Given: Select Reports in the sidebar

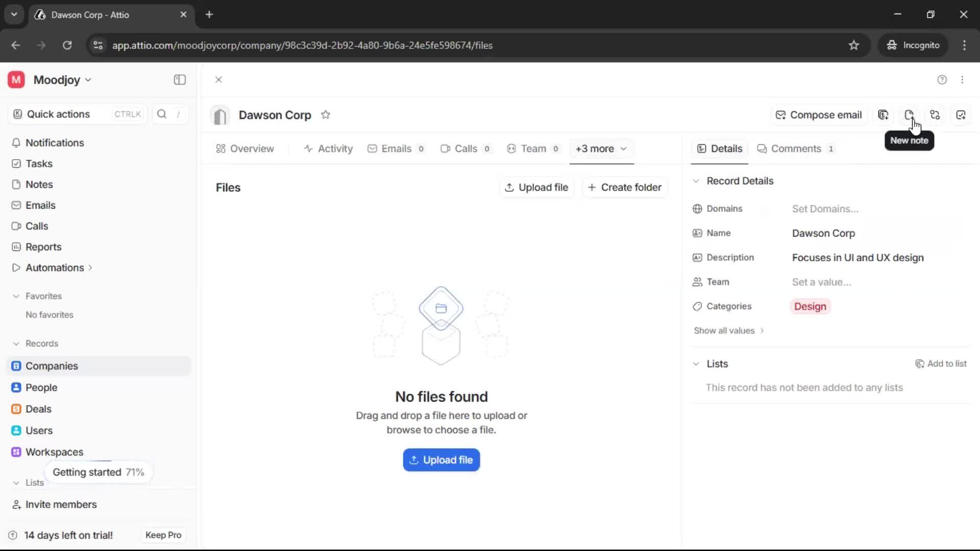Looking at the screenshot, I should [x=42, y=247].
